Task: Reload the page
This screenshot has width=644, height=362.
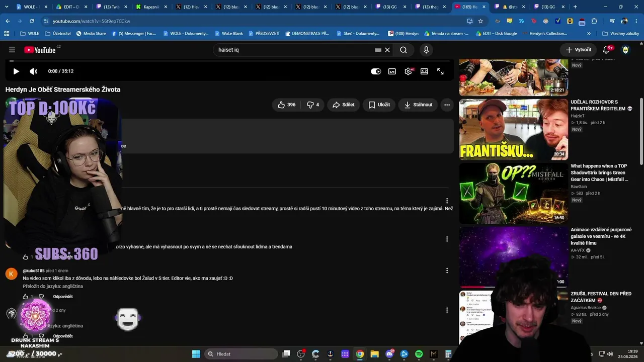Action: tap(32, 21)
